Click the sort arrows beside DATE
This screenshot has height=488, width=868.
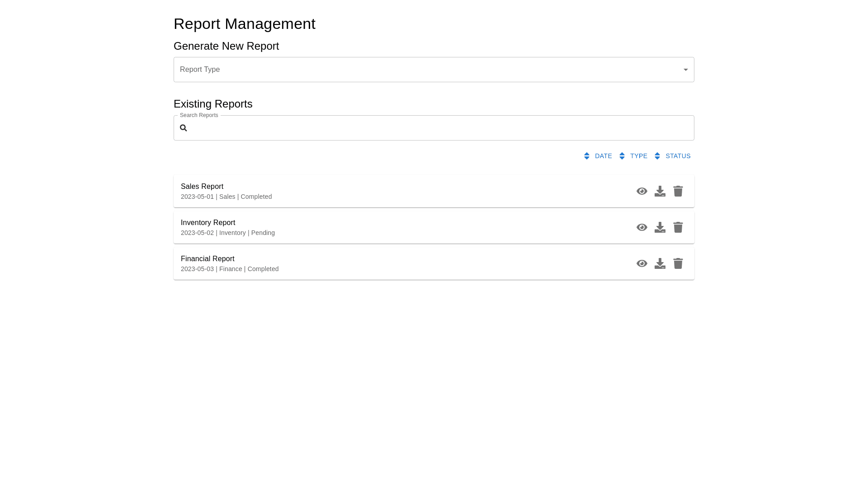click(586, 156)
